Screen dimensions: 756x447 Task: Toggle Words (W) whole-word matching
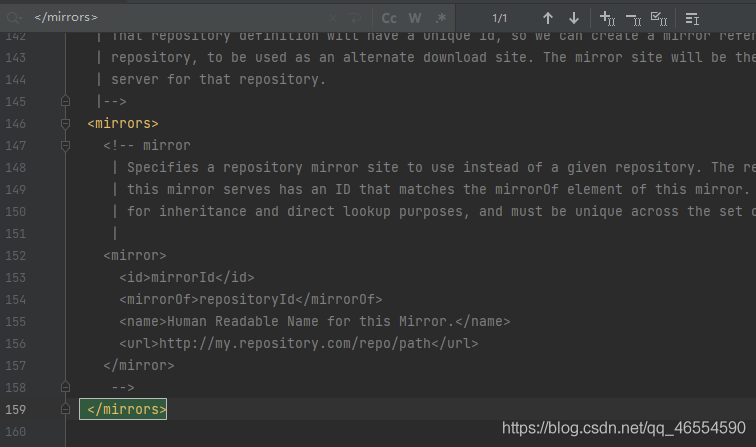coord(415,18)
